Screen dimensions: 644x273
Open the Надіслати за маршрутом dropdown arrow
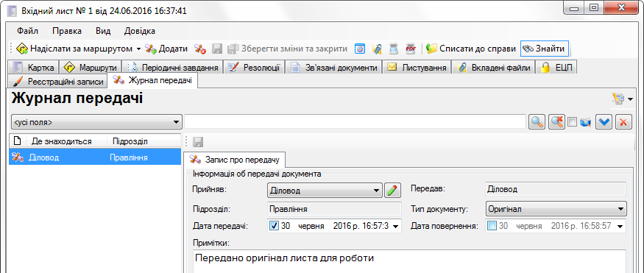coord(138,49)
